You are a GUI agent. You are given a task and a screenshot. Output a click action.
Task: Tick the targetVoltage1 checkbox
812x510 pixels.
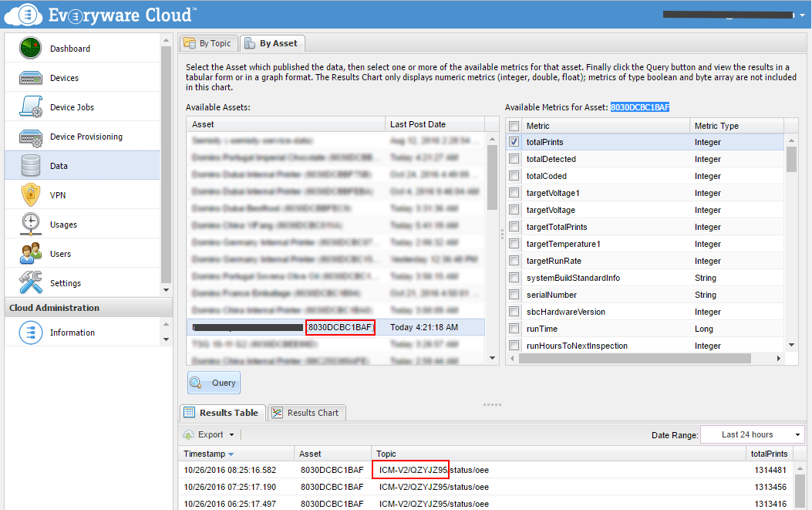coord(514,193)
